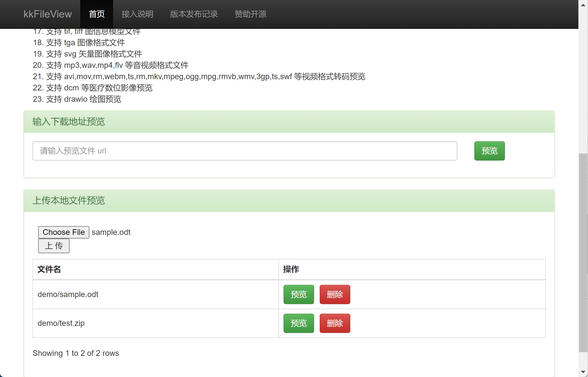
Task: Focus the preview file url input field
Action: (245, 151)
